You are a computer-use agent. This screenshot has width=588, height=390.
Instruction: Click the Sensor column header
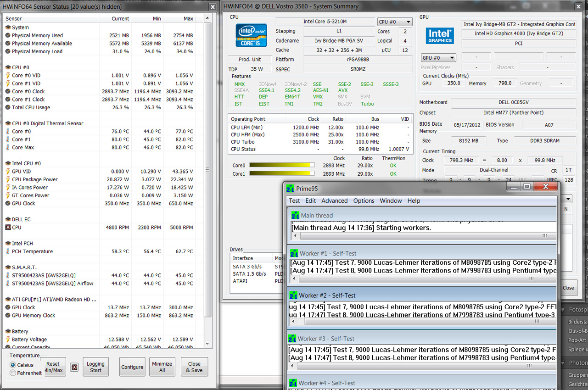tap(50, 18)
